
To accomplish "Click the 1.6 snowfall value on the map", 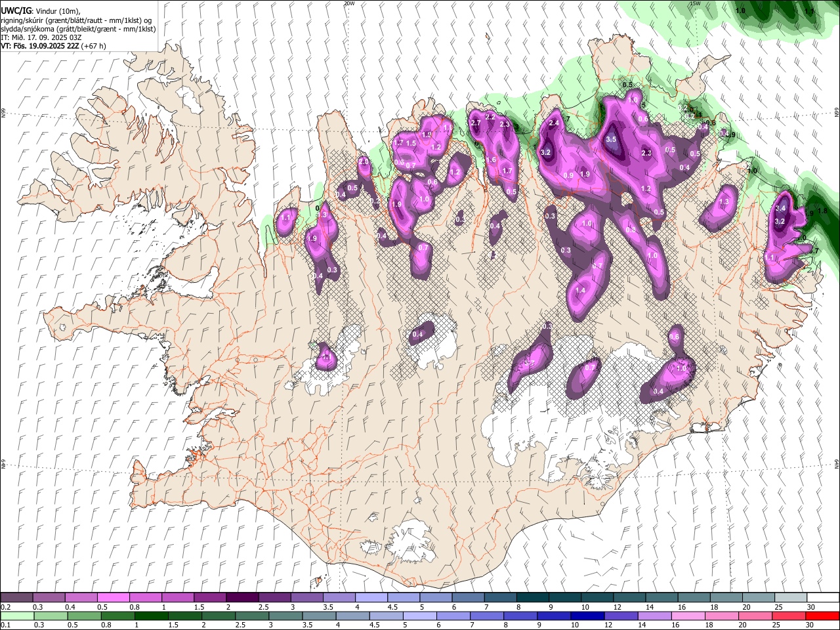I will pyautogui.click(x=490, y=160).
